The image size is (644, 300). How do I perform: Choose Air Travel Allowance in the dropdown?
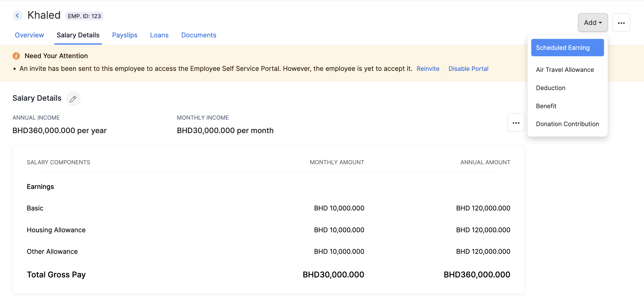pos(565,70)
